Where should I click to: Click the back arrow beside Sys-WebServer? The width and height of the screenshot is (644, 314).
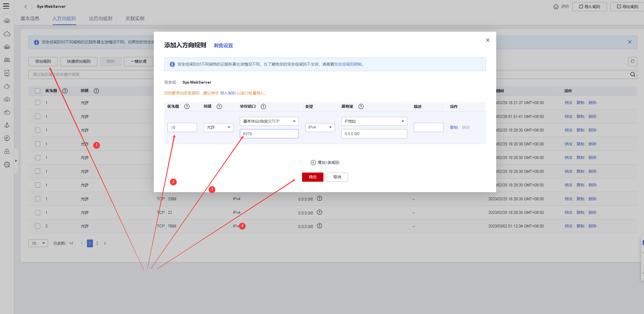click(x=26, y=7)
